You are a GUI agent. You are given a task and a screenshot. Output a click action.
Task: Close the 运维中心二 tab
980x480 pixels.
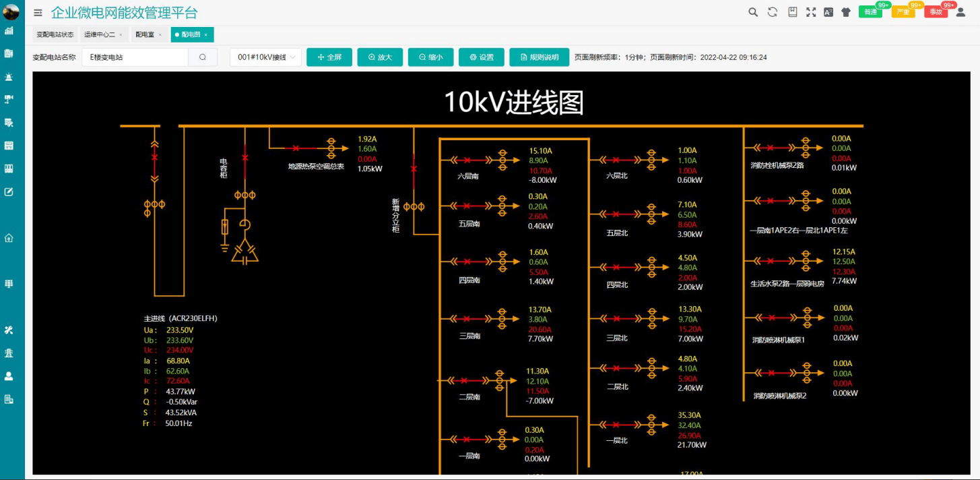pos(121,34)
